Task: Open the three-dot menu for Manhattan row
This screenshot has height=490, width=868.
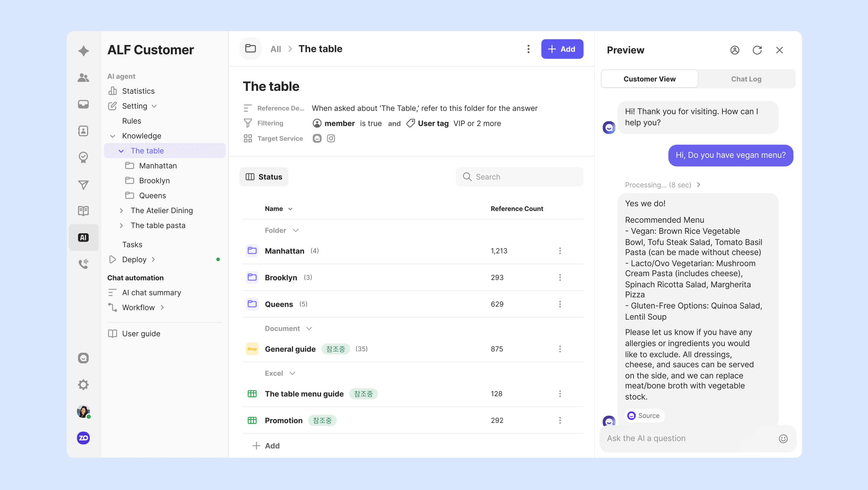Action: pyautogui.click(x=560, y=251)
